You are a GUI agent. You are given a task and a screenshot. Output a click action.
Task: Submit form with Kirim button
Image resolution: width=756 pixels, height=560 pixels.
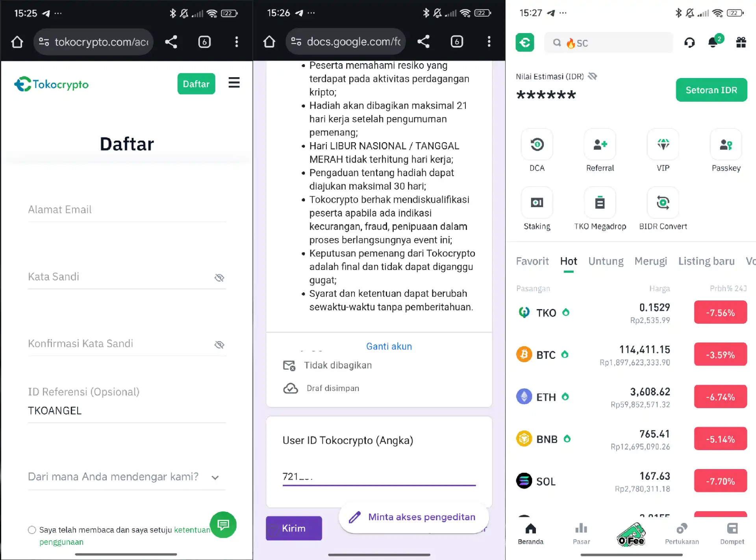click(294, 528)
